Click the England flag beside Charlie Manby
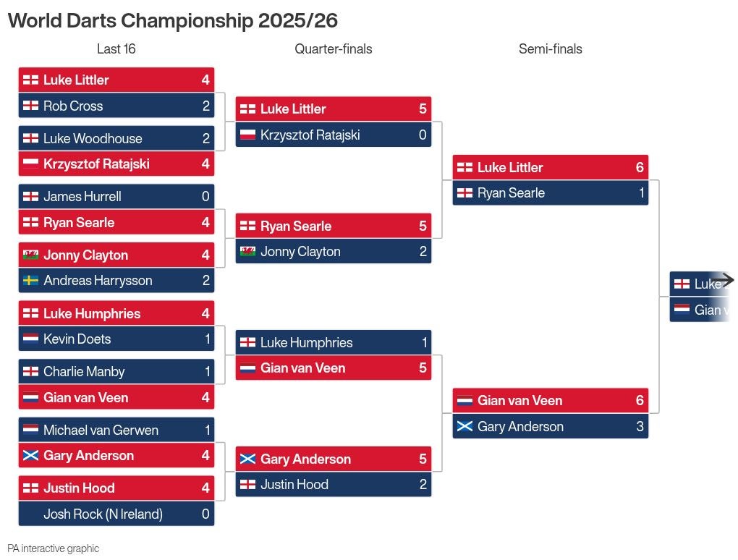The width and height of the screenshot is (738, 560). pos(30,372)
